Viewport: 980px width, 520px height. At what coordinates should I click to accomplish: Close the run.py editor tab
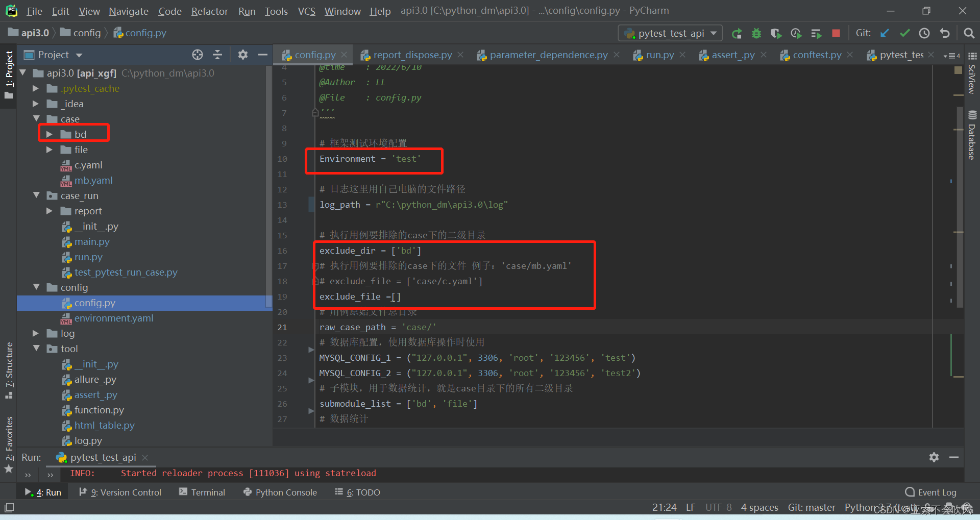click(683, 55)
